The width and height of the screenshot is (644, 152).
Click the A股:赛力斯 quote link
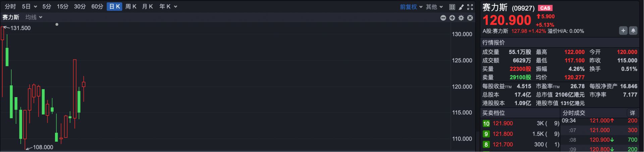pos(495,31)
